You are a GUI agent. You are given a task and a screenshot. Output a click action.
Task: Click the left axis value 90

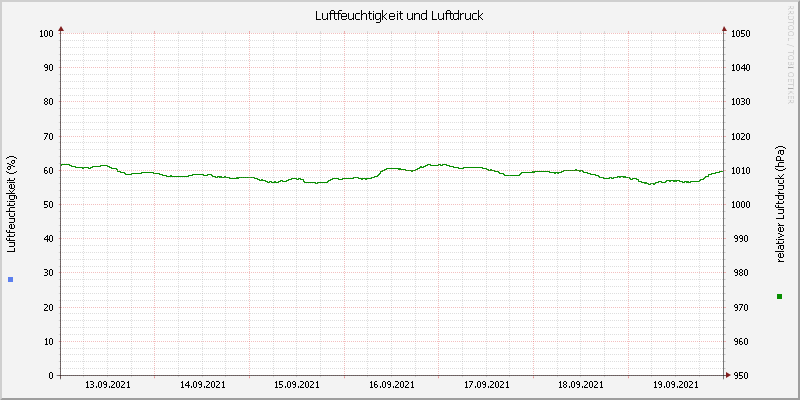pos(48,67)
